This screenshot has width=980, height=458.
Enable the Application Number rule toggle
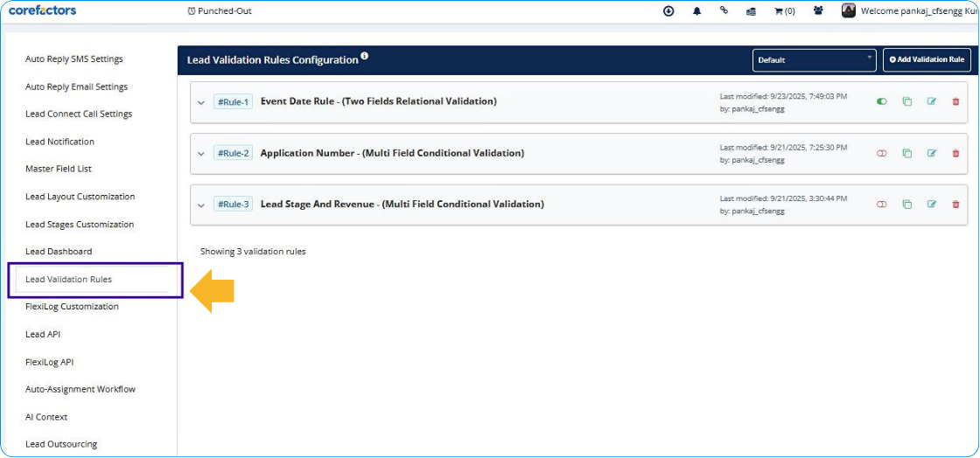tap(882, 153)
